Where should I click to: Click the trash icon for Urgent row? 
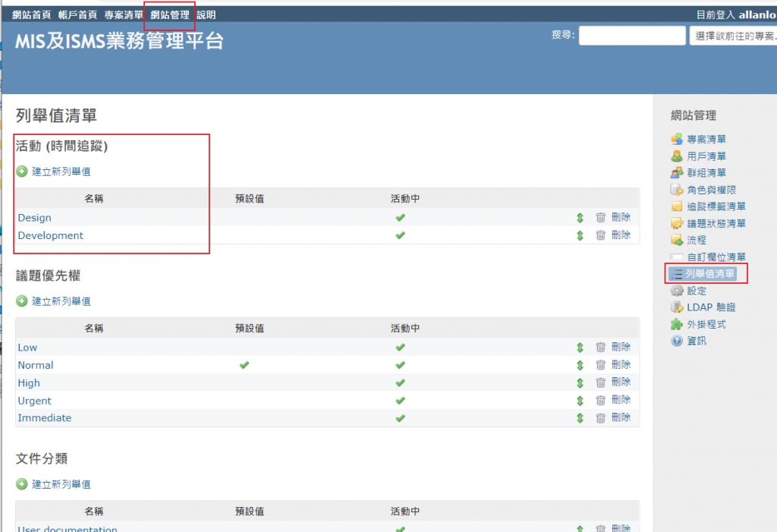600,400
